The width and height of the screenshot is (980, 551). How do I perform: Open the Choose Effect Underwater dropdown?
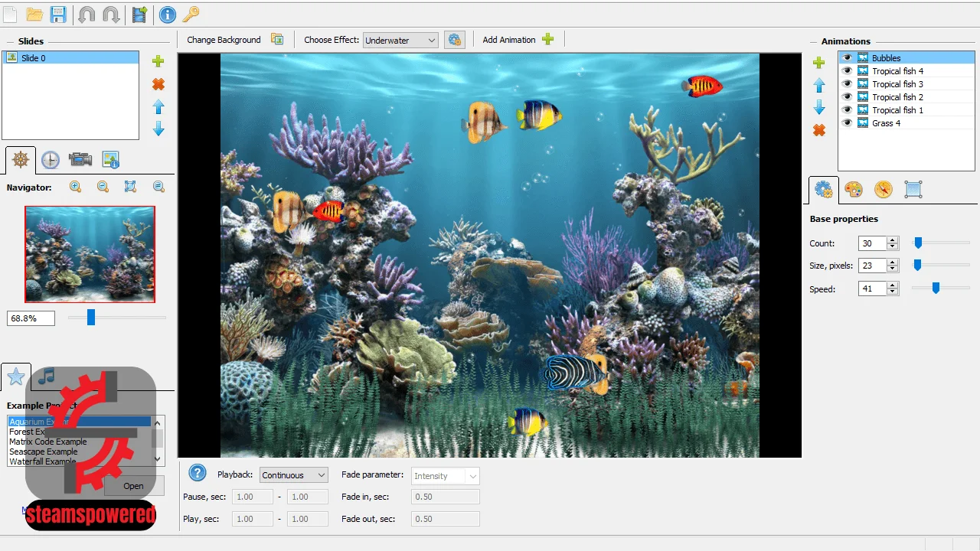click(x=400, y=41)
